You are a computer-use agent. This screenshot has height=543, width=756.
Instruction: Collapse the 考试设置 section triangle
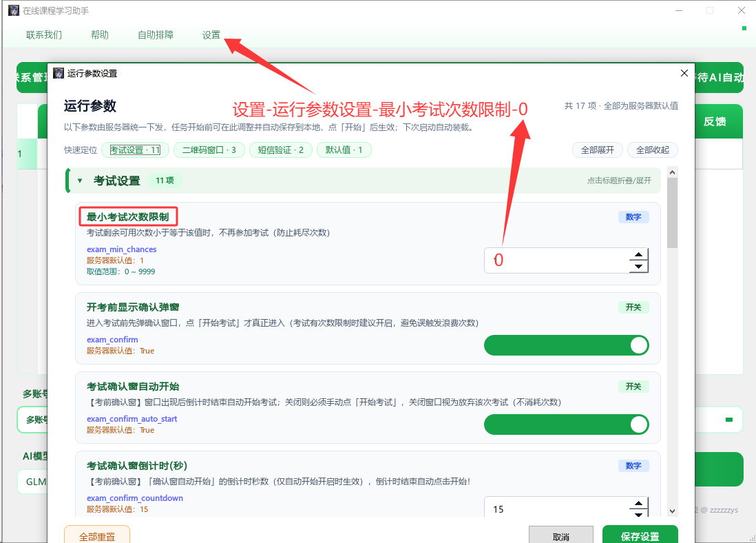tap(80, 181)
